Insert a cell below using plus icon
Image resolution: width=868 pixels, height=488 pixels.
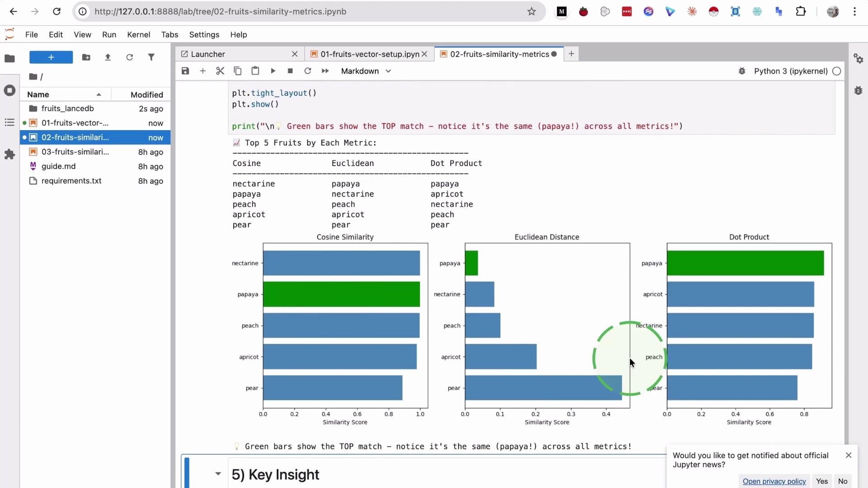coord(203,71)
